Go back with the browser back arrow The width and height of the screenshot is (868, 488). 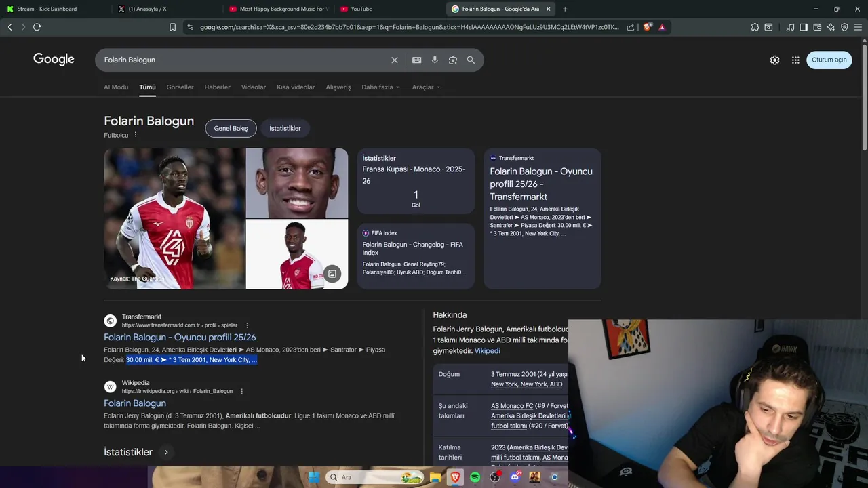point(9,27)
